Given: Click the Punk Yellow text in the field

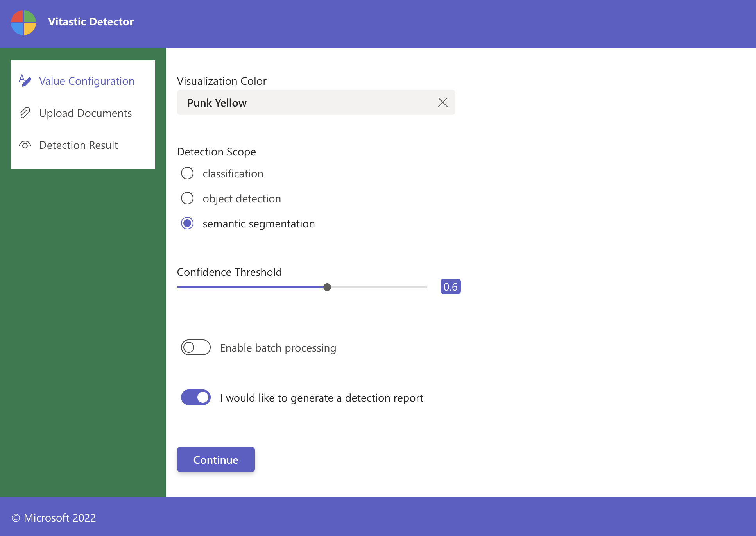Looking at the screenshot, I should click(217, 103).
